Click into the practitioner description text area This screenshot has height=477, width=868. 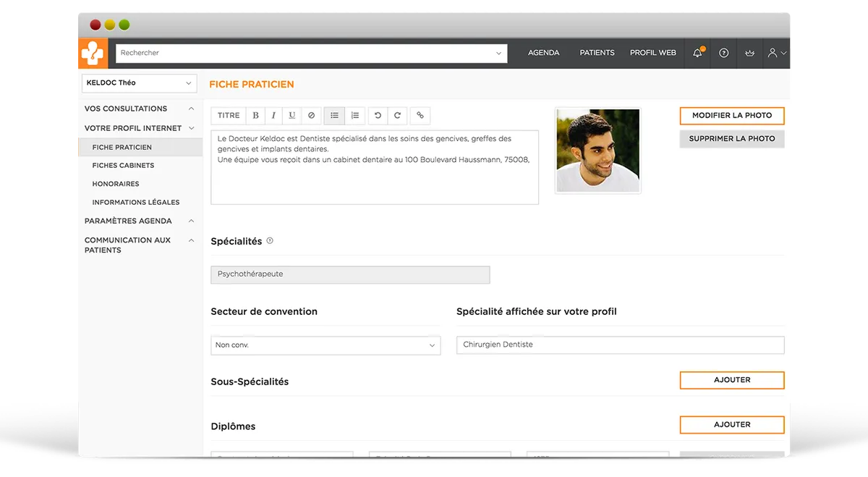click(x=375, y=167)
